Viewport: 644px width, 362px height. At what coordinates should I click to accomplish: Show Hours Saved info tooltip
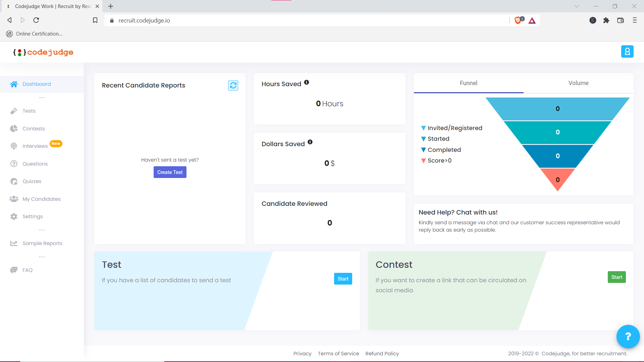(307, 82)
